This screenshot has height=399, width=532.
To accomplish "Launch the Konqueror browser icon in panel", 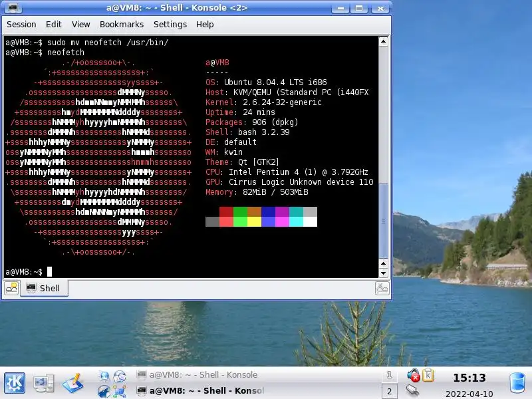I will pos(104,391).
